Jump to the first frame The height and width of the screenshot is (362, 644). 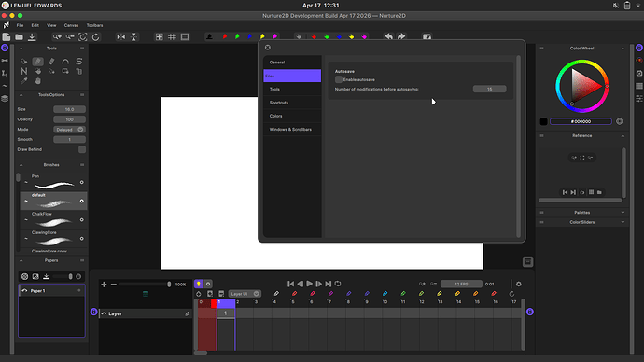pyautogui.click(x=291, y=284)
